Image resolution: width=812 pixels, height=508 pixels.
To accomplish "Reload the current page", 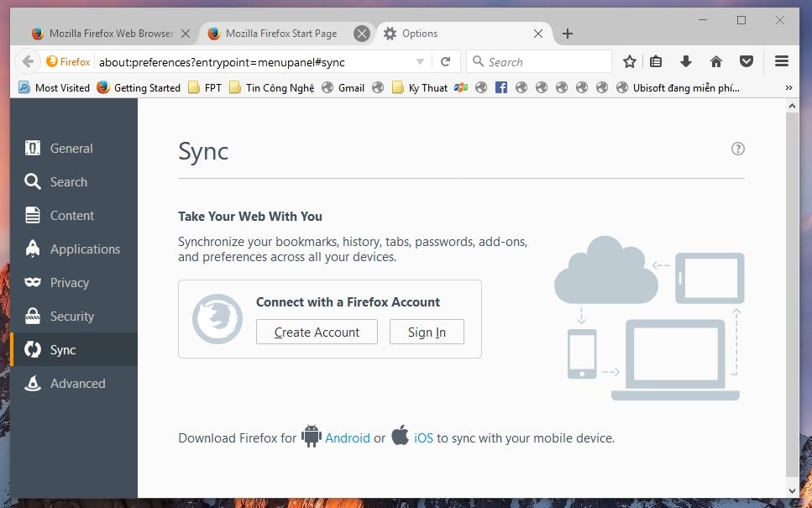I will [x=445, y=61].
